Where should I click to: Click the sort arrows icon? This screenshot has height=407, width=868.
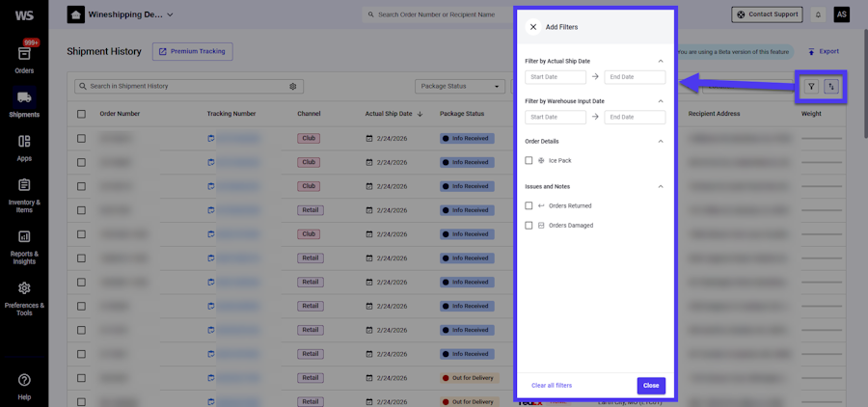[831, 87]
